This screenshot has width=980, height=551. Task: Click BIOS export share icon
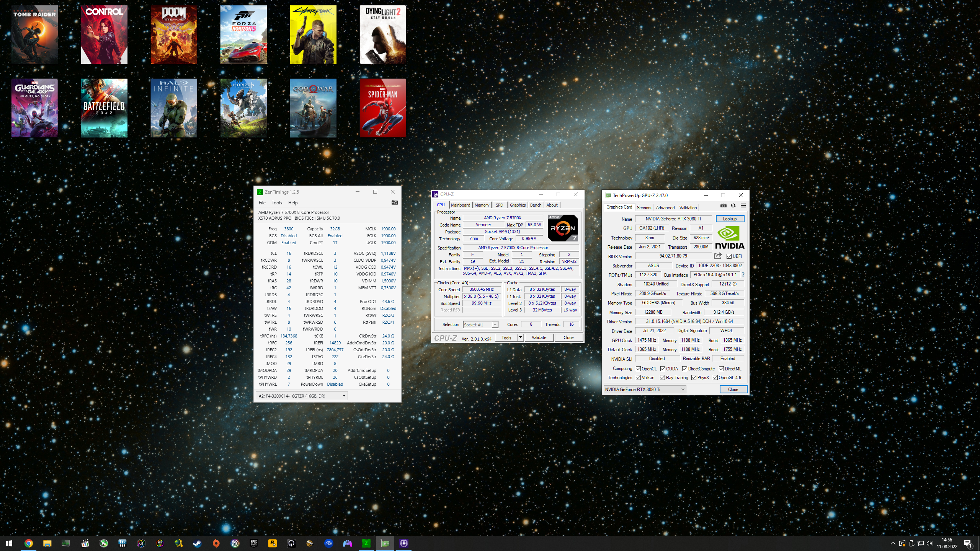718,256
